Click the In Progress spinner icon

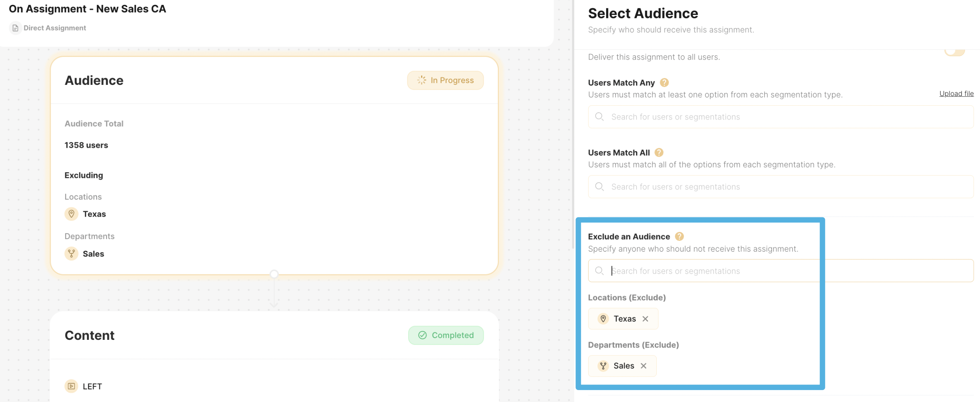coord(422,80)
